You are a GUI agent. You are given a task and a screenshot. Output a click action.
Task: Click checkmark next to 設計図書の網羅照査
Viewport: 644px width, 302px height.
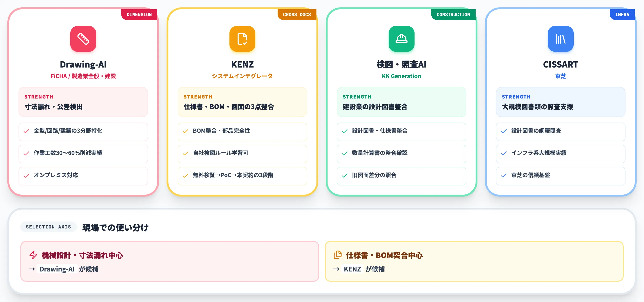(504, 131)
